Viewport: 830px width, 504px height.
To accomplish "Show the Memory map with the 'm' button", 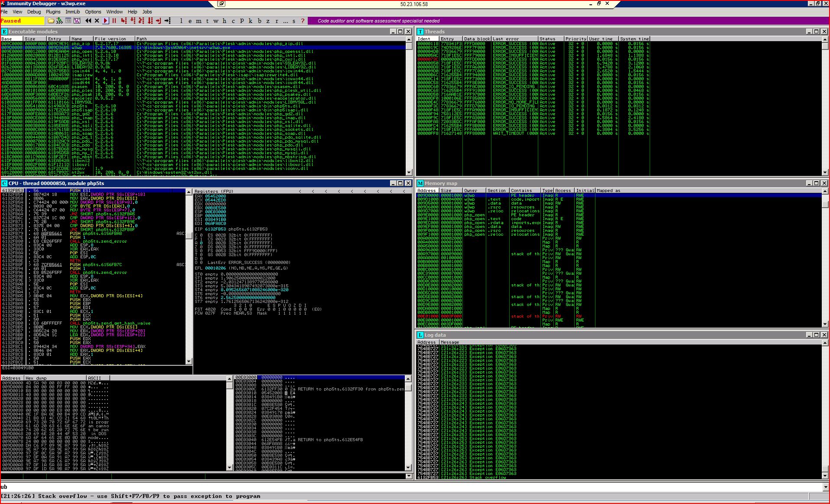I will point(199,20).
